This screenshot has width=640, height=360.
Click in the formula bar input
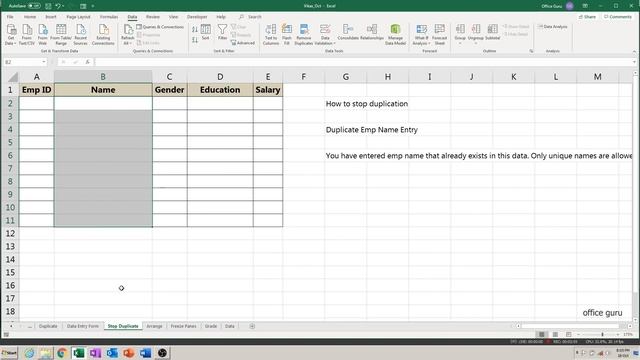pos(363,62)
